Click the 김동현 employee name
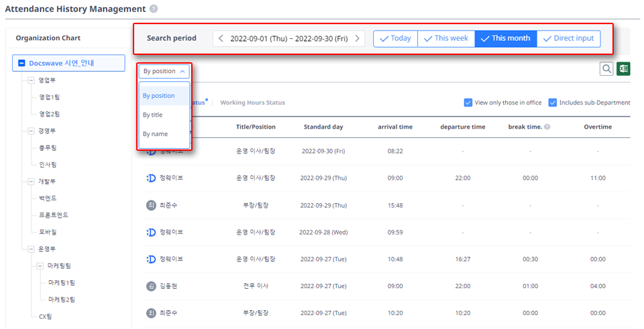644x329 pixels. pyautogui.click(x=168, y=286)
